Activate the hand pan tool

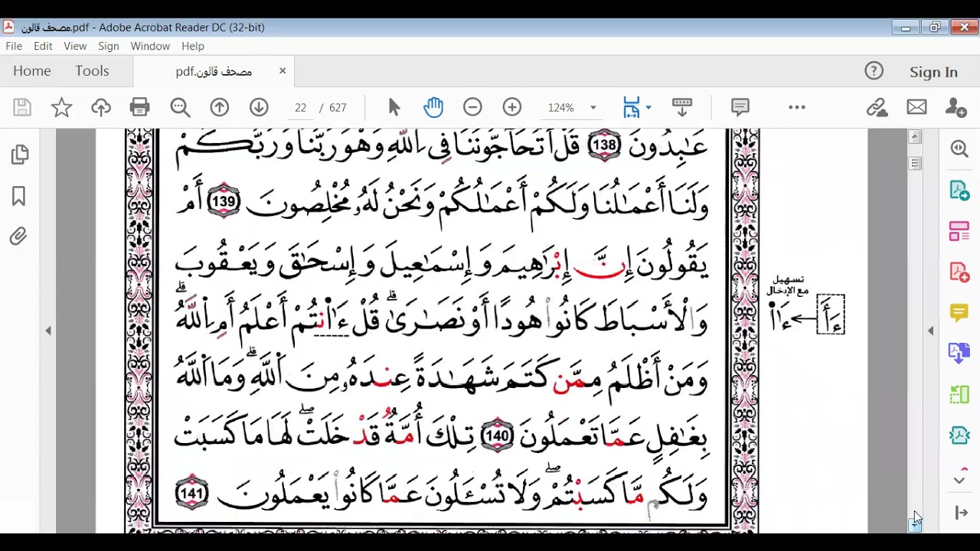point(433,107)
